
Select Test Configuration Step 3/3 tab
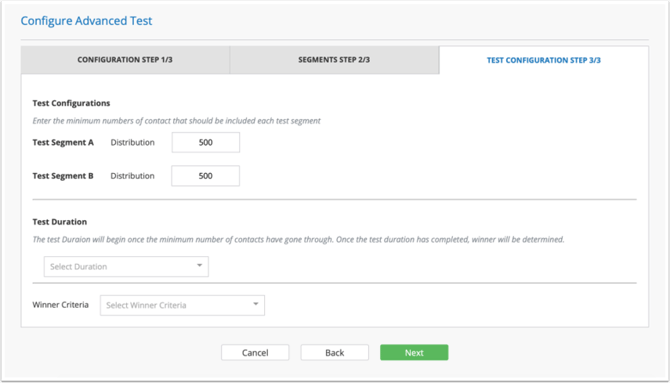(544, 60)
